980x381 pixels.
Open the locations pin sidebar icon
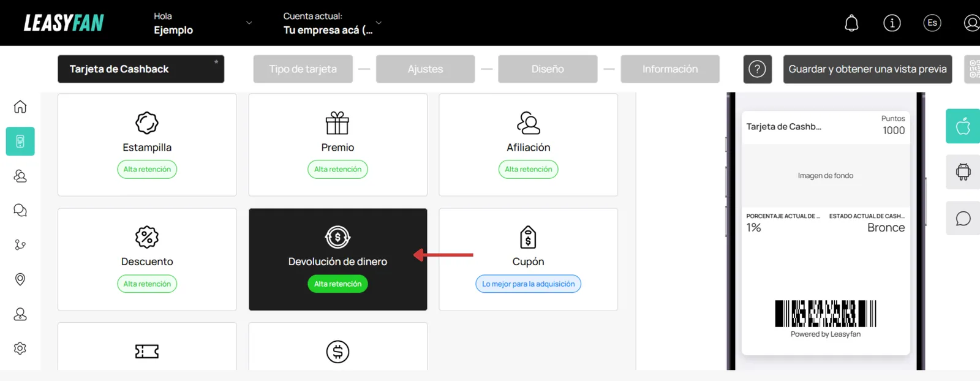[x=20, y=279]
